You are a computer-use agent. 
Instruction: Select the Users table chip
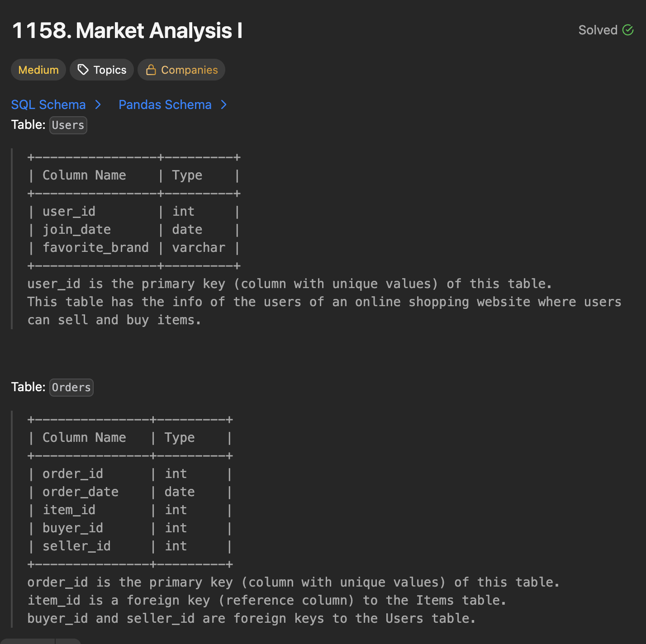(x=68, y=125)
